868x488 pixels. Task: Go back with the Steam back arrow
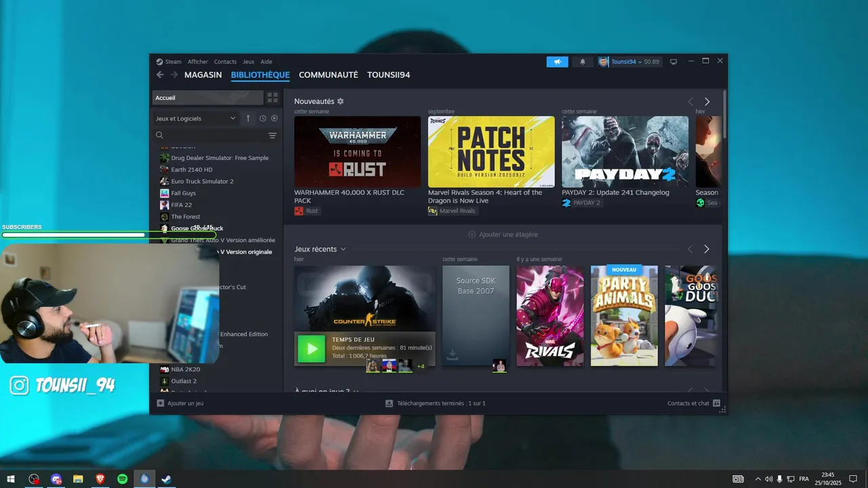(160, 75)
